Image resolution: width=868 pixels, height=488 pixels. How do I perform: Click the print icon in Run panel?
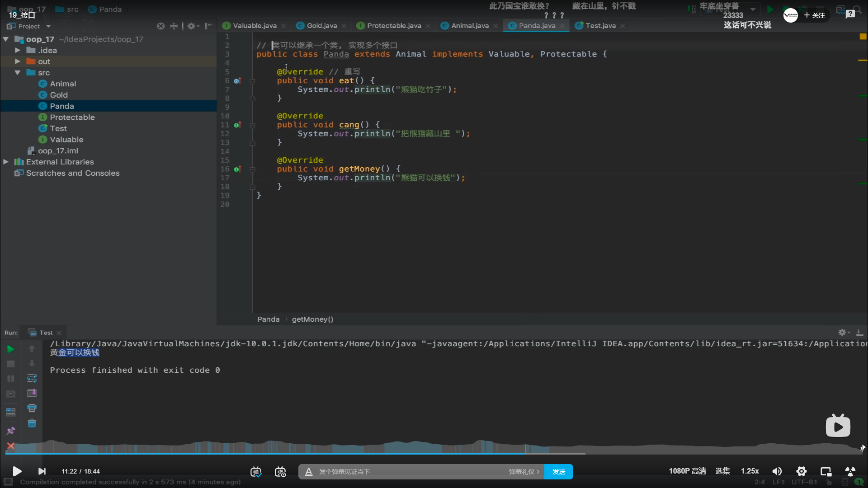[32, 408]
